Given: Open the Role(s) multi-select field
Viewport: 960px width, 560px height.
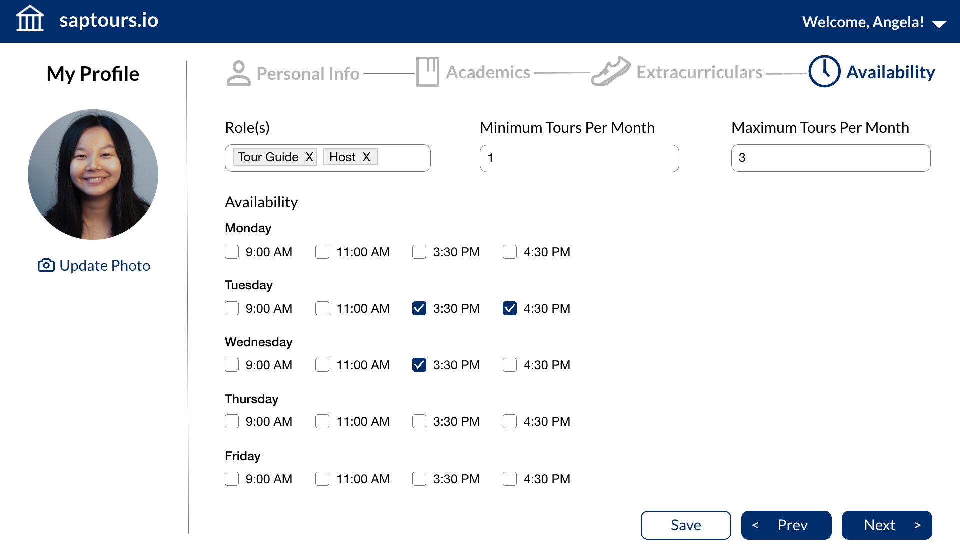Looking at the screenshot, I should tap(327, 158).
